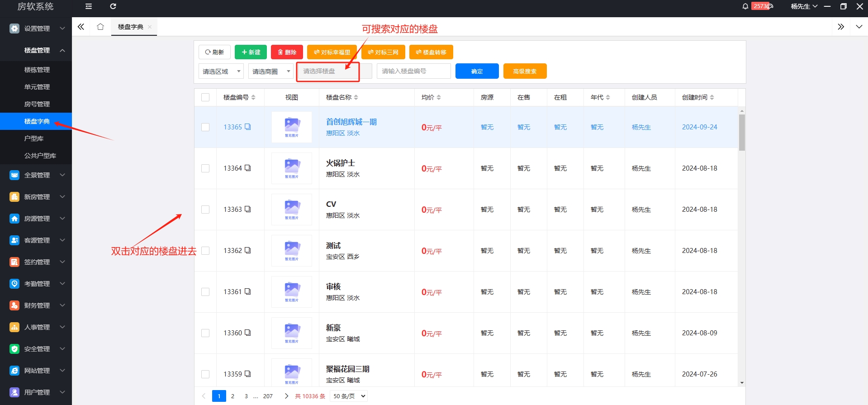Click the top bar refresh icon
The image size is (868, 405).
tap(113, 6)
